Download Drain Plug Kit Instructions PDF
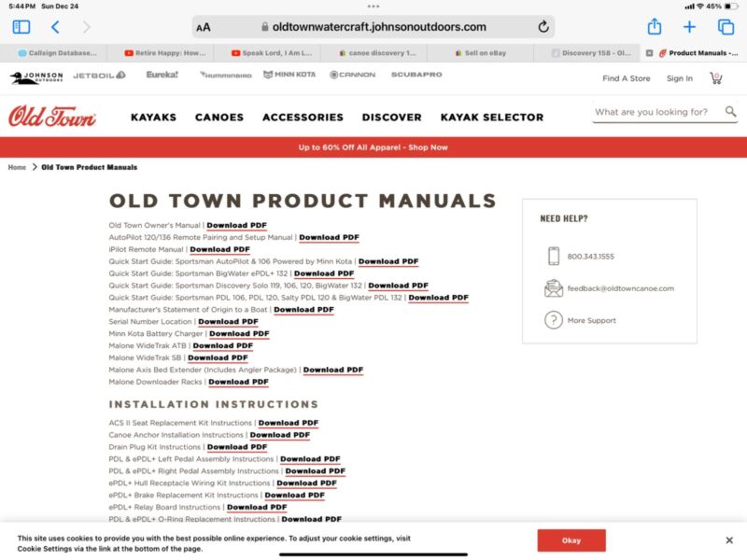Viewport: 747px width, 560px height. coord(237,447)
